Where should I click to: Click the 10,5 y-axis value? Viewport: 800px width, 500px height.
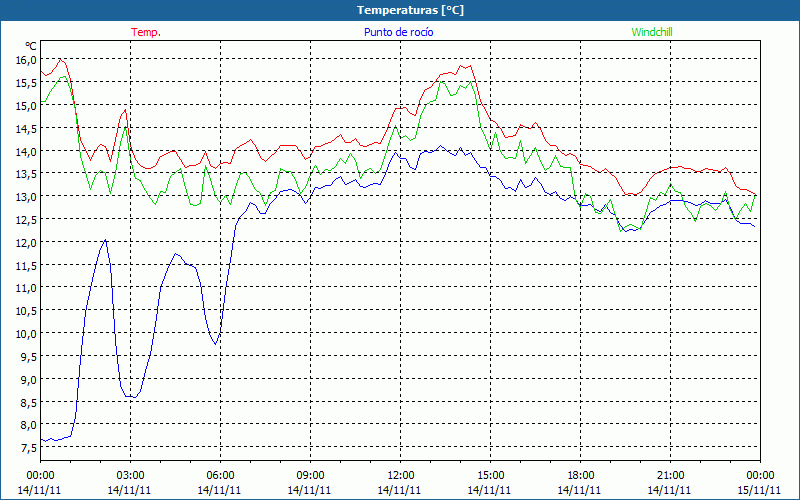(27, 311)
